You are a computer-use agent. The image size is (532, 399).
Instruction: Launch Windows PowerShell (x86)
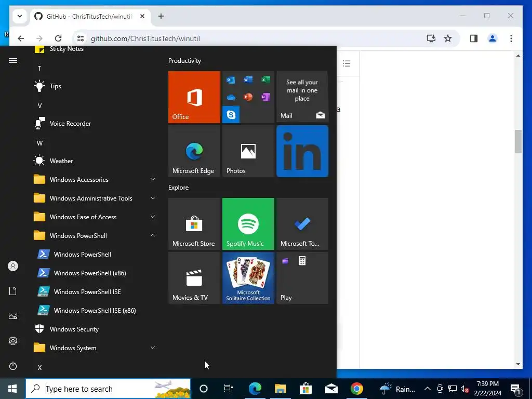pos(96,273)
